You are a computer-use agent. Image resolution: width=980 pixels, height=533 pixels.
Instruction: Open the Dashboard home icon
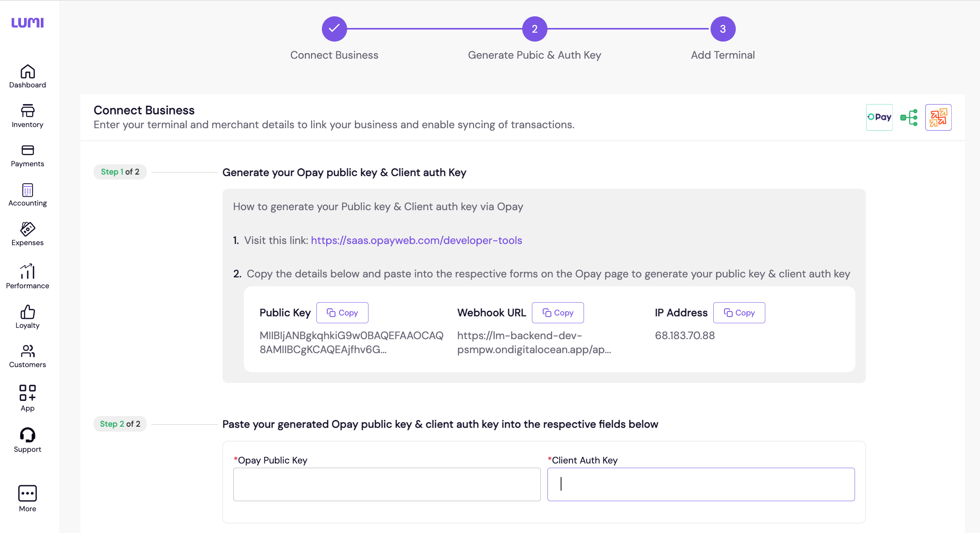coord(28,76)
